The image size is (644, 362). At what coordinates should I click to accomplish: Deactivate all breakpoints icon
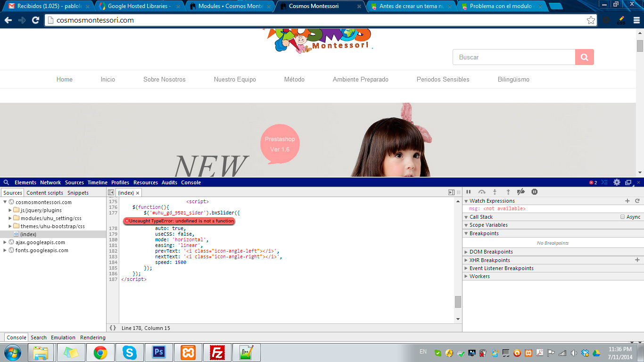coord(521,192)
